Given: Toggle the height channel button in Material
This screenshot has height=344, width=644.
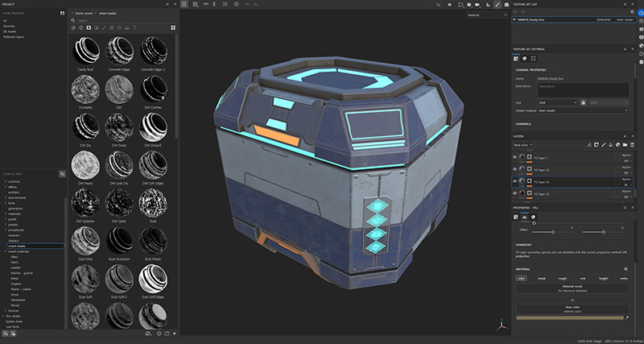Looking at the screenshot, I should 603,278.
